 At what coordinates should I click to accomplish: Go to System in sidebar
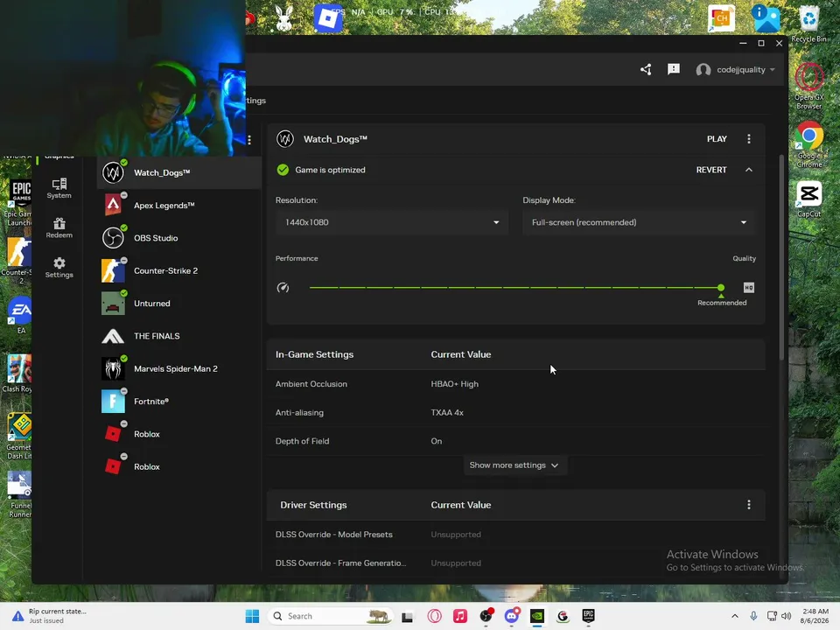point(59,188)
